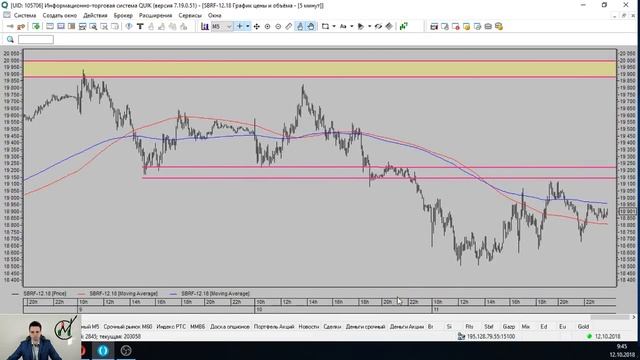Select the four-arrow move chart tool

coord(257,27)
